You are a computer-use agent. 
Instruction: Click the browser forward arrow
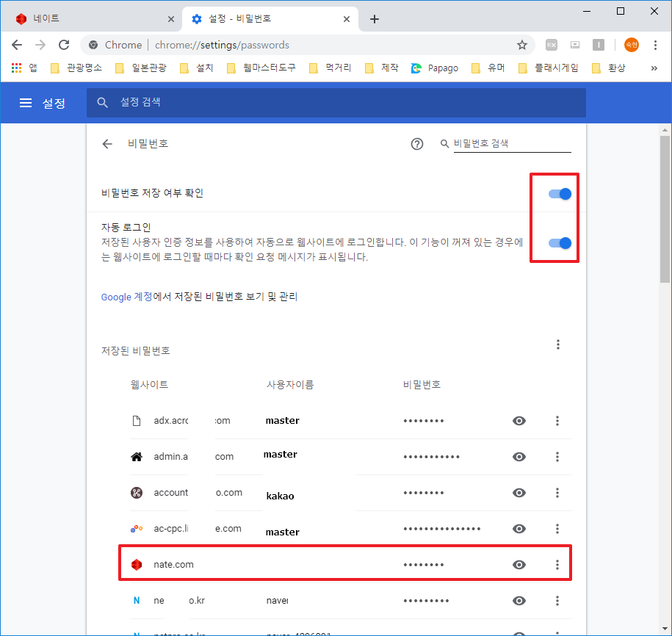[x=40, y=45]
